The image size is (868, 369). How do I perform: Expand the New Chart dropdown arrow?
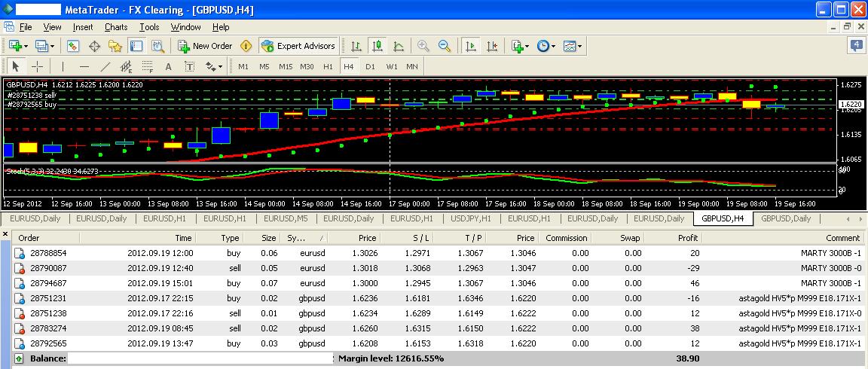click(x=25, y=47)
